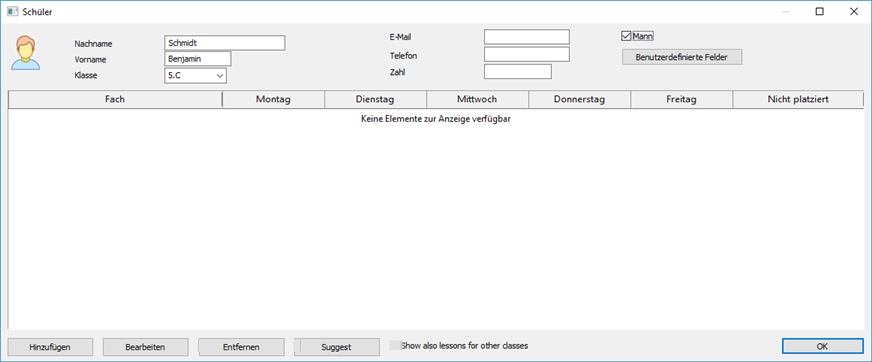Click the Vorname field containing Benjamin

point(197,59)
